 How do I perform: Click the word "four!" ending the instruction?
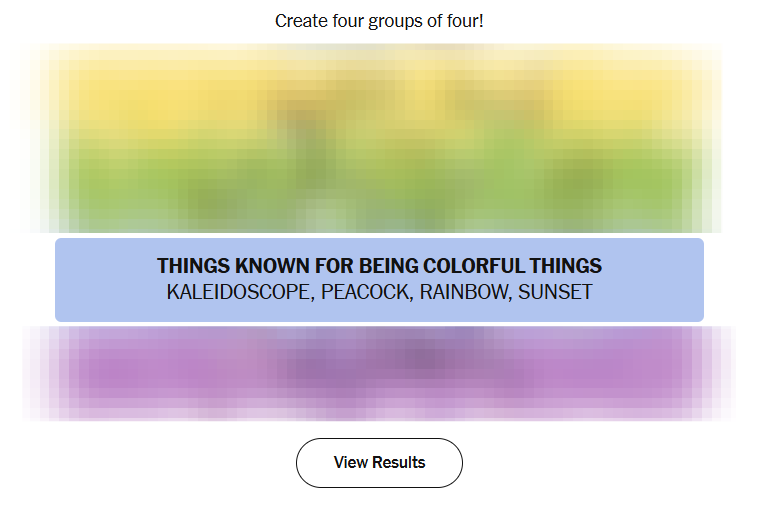(464, 20)
